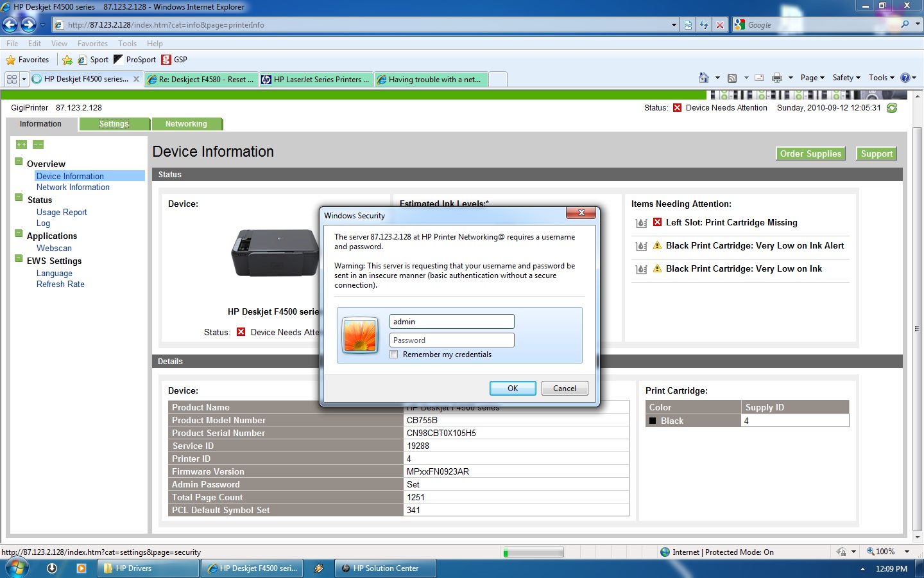The height and width of the screenshot is (578, 924).
Task: Click the taskbar icon left of HP Solution Center
Action: (x=318, y=568)
